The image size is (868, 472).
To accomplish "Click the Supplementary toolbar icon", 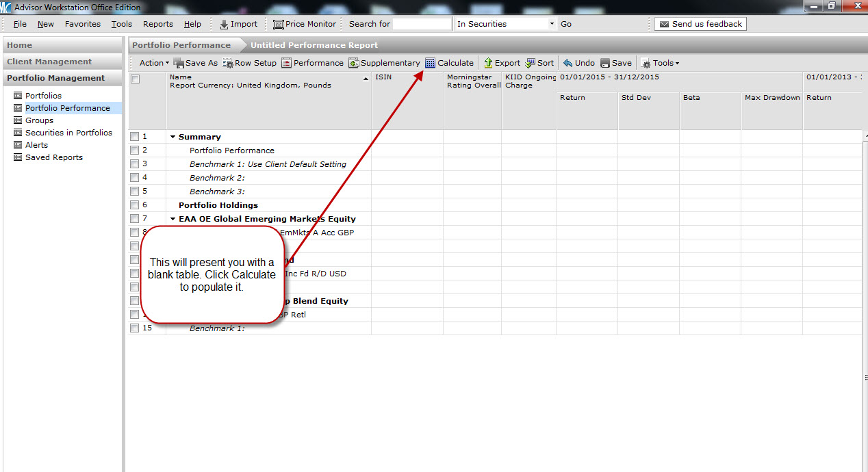I will click(354, 63).
